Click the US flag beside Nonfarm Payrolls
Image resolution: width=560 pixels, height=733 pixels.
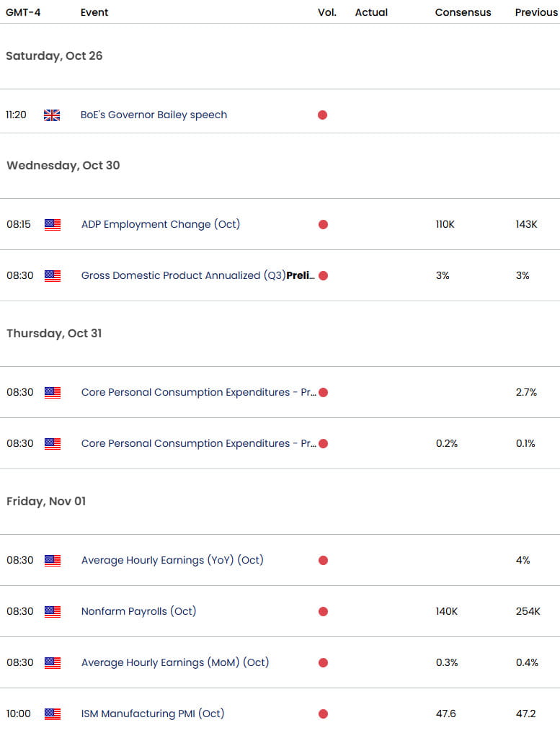[52, 611]
